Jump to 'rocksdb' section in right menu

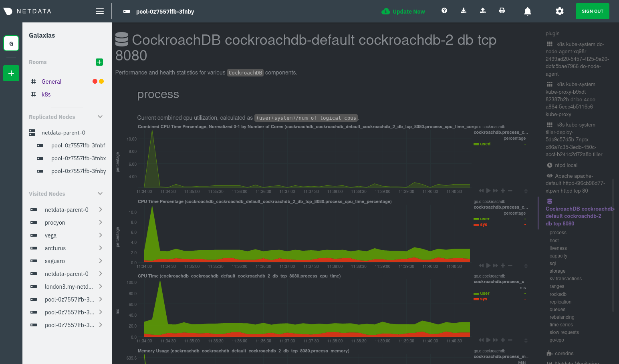tap(558, 294)
